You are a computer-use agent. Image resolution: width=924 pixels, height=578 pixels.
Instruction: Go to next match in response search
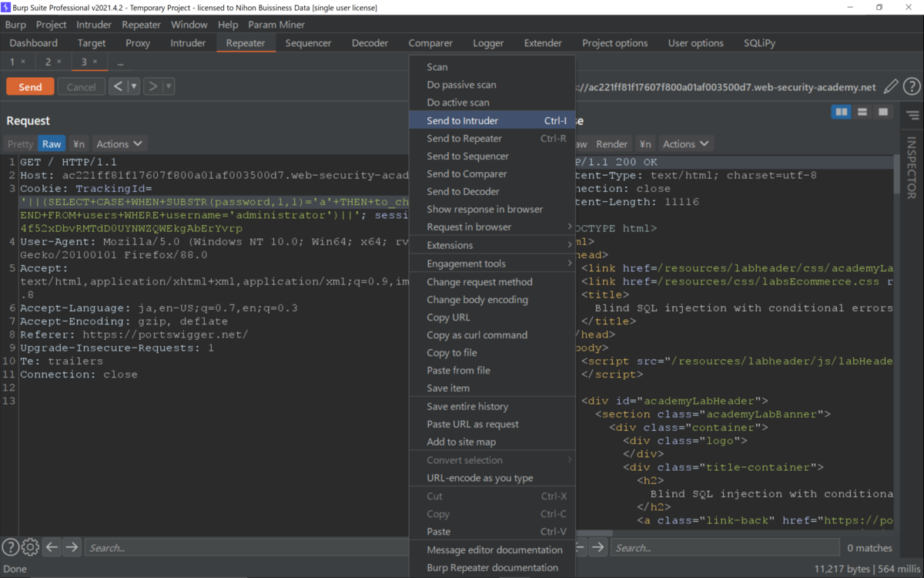pos(598,547)
